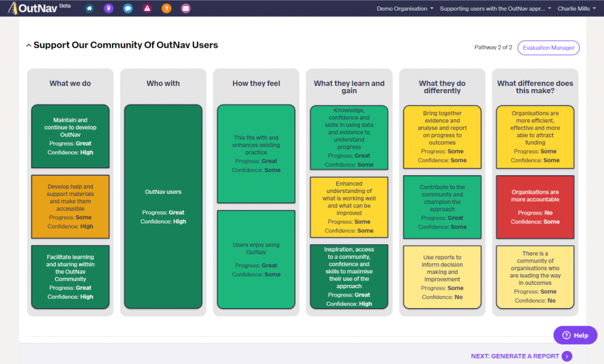Click the Who with column heading
This screenshot has height=364, width=604.
point(163,83)
